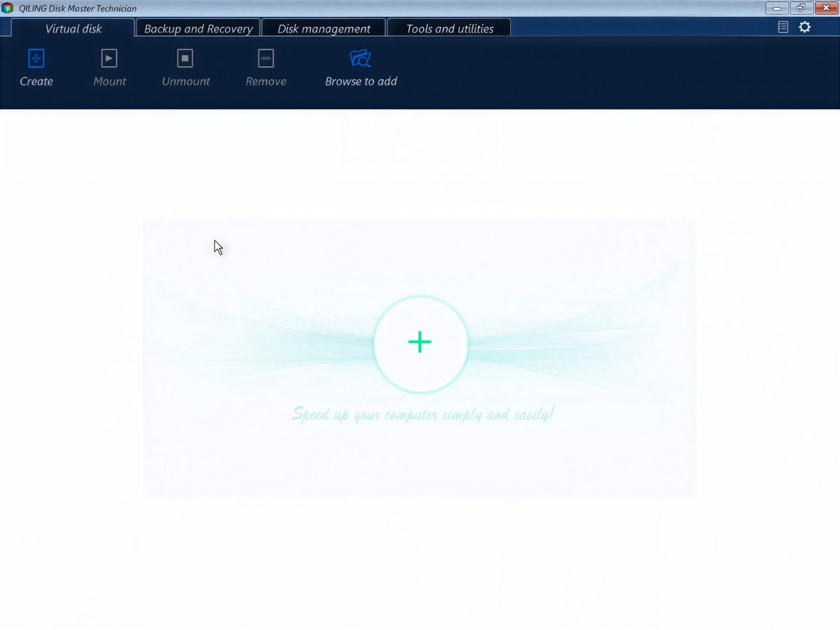Go to the Disk management tab
This screenshot has width=840, height=630.
pyautogui.click(x=324, y=28)
